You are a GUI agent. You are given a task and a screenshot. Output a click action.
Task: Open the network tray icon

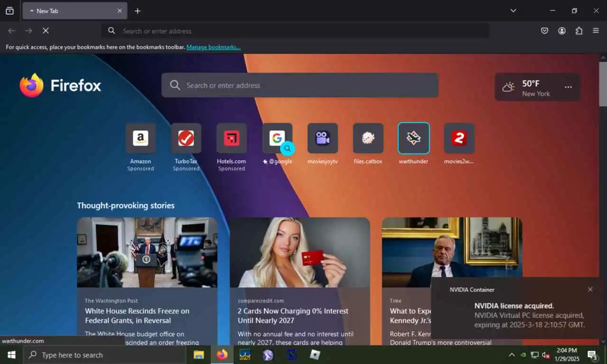pyautogui.click(x=534, y=355)
